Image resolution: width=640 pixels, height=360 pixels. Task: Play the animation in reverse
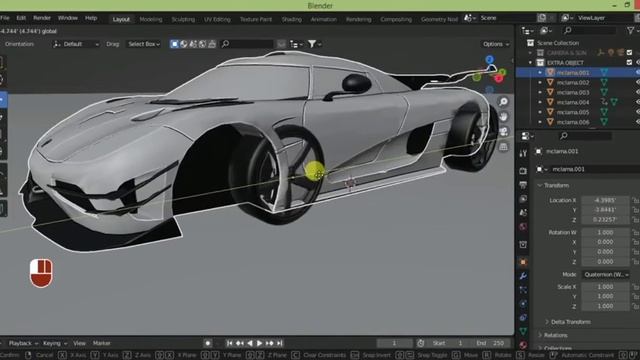click(x=250, y=343)
